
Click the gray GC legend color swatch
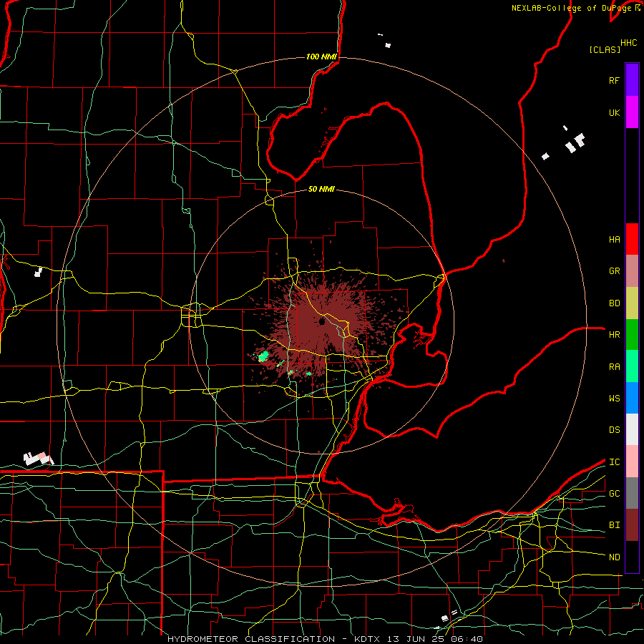[x=632, y=493]
